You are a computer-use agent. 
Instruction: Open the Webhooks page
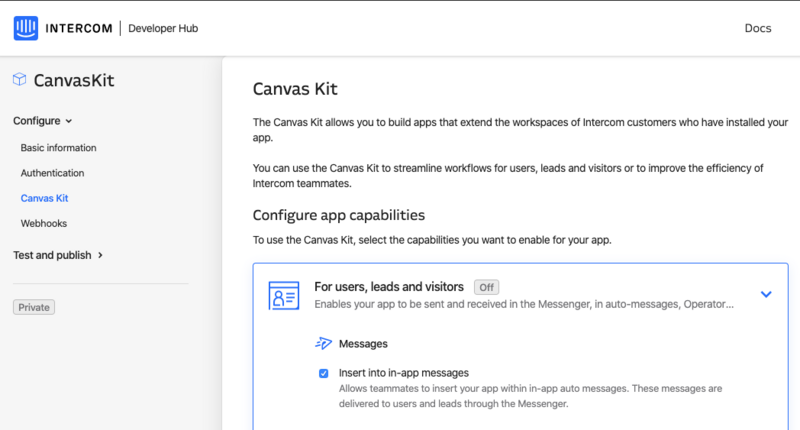pos(44,223)
